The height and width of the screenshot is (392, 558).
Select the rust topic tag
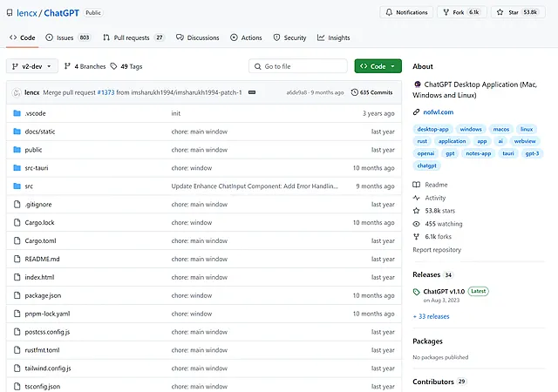(x=422, y=141)
